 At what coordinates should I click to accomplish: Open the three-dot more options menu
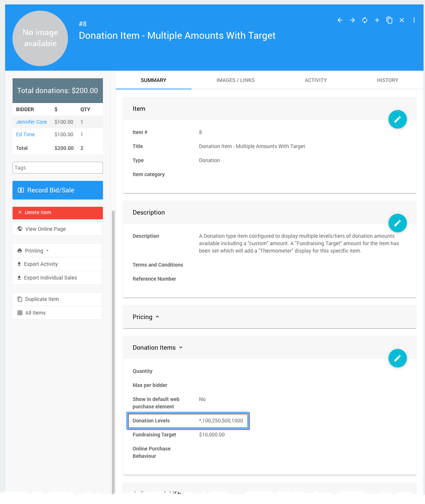[414, 20]
